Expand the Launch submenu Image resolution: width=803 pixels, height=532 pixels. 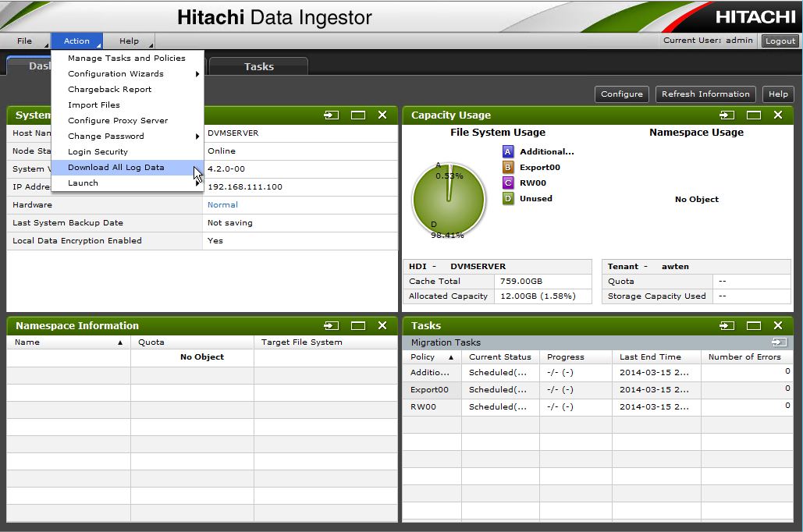(127, 183)
